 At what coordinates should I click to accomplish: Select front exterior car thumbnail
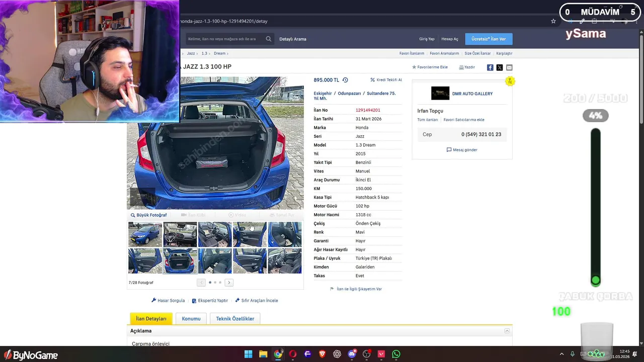[x=145, y=234]
